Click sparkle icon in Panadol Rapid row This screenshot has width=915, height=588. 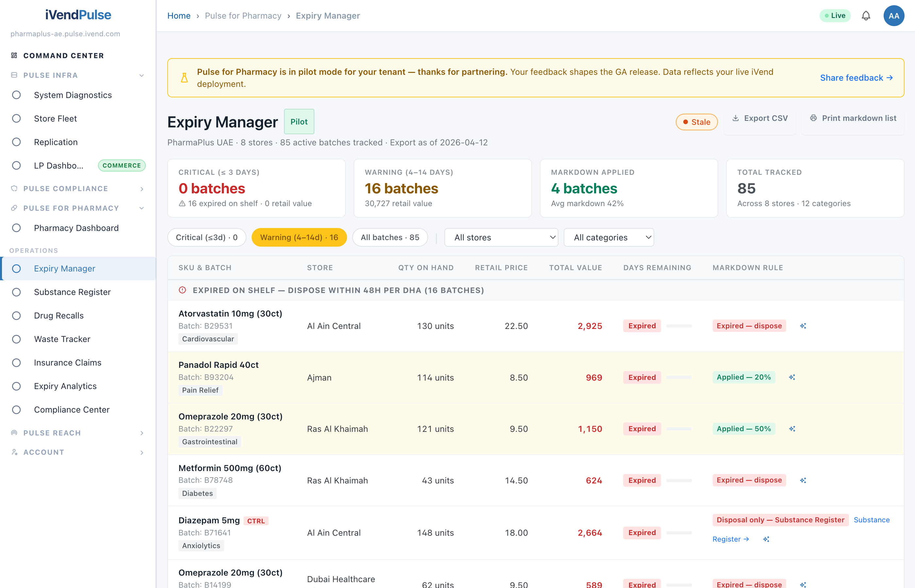(x=792, y=377)
